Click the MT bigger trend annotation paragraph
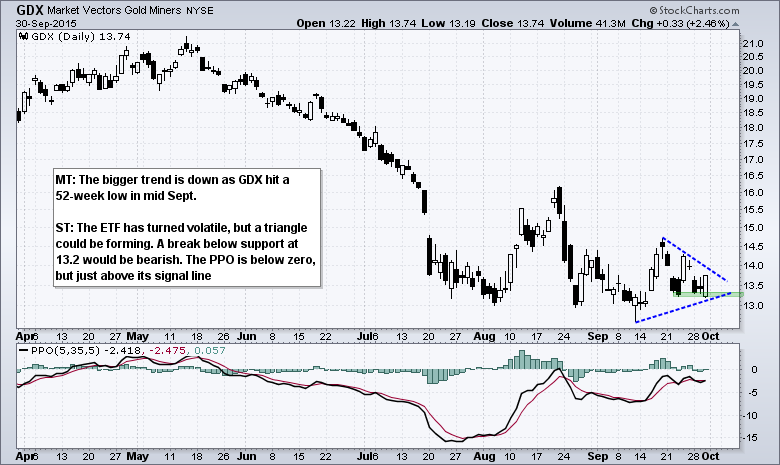 [x=172, y=187]
